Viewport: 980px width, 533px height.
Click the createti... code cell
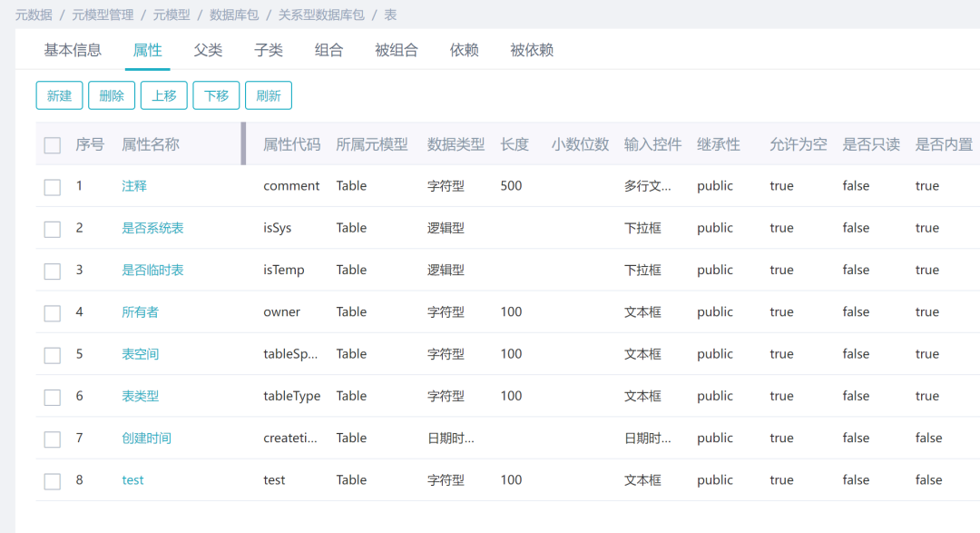coord(290,438)
